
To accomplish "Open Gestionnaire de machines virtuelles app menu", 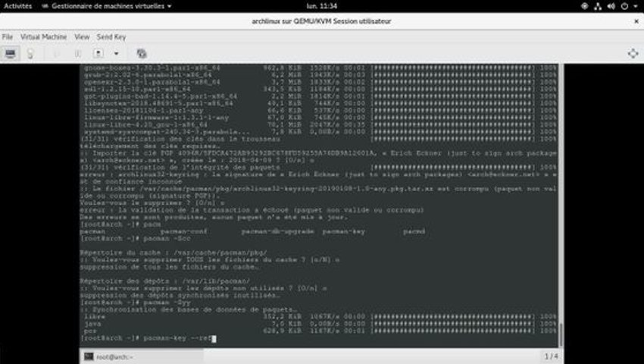I will point(107,6).
